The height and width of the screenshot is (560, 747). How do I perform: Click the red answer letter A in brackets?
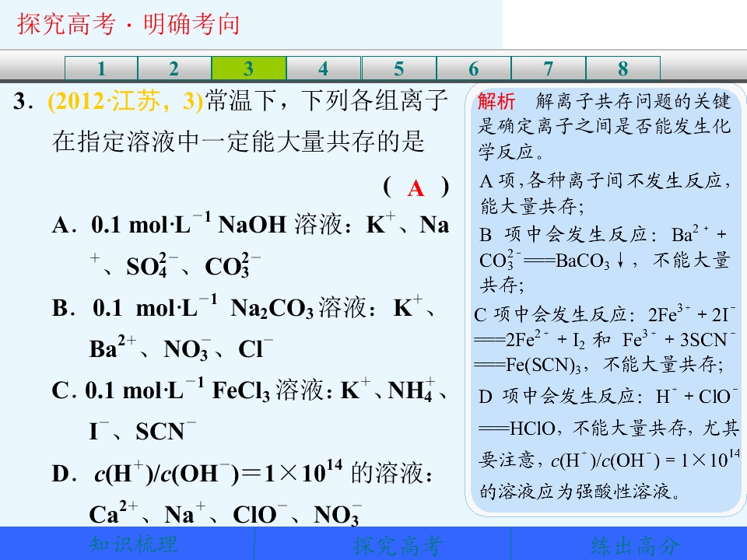coord(416,187)
